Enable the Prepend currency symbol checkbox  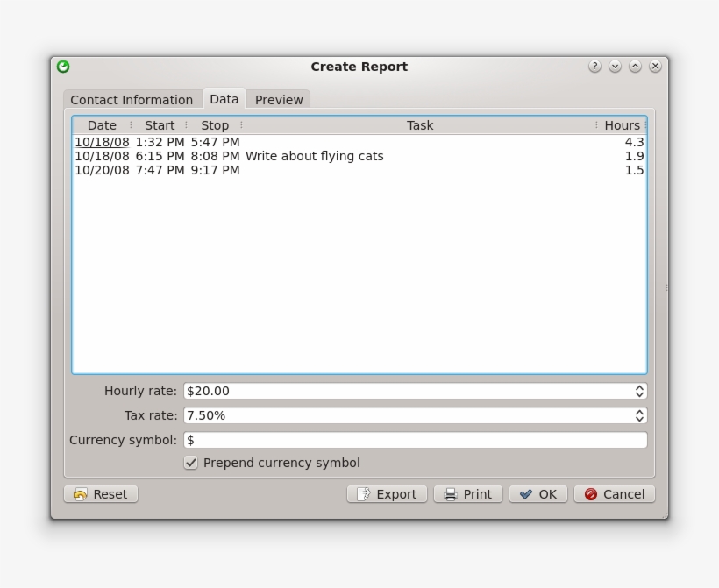[x=190, y=463]
